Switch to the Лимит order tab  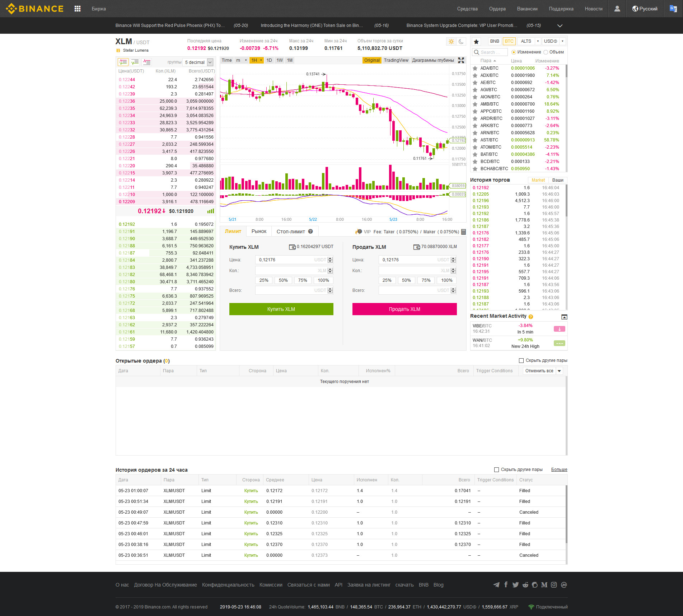tap(233, 232)
